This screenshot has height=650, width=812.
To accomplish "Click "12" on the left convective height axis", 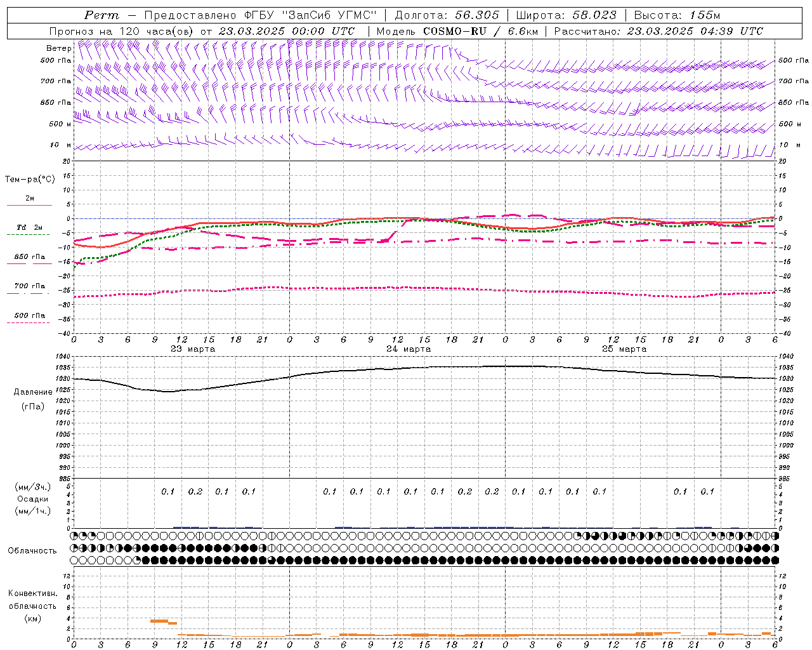I will pos(68,576).
